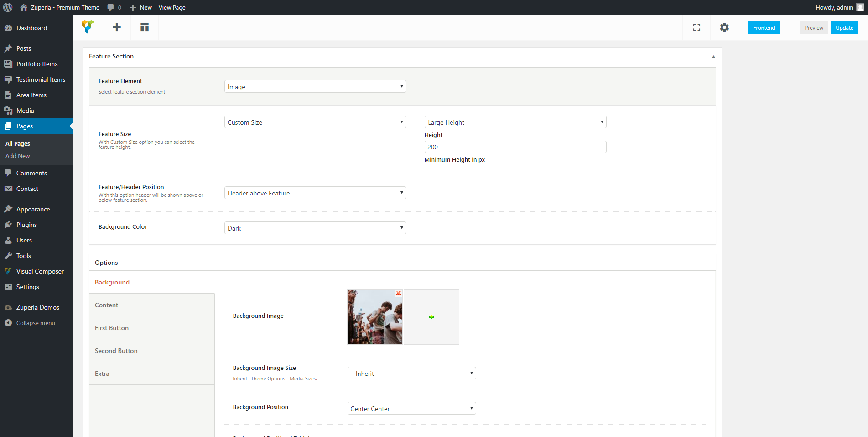The height and width of the screenshot is (437, 868).
Task: Go to Portfolio Items
Action: pyautogui.click(x=36, y=64)
